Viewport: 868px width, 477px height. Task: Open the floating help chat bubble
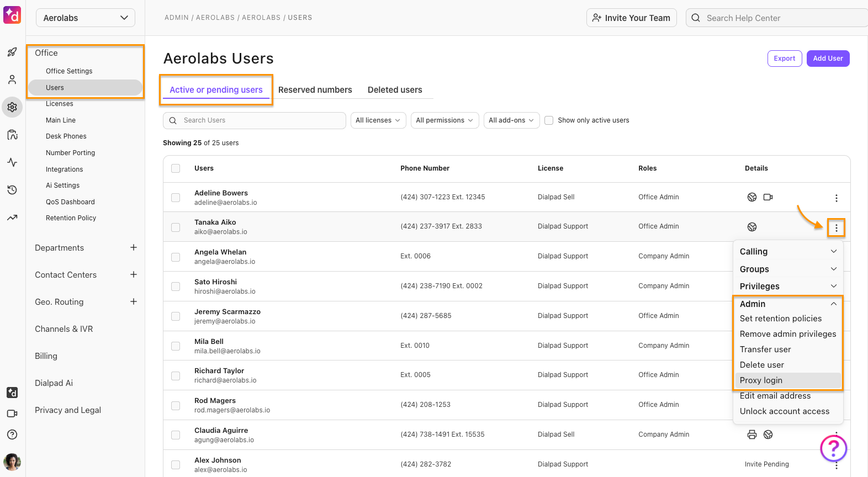pyautogui.click(x=834, y=448)
